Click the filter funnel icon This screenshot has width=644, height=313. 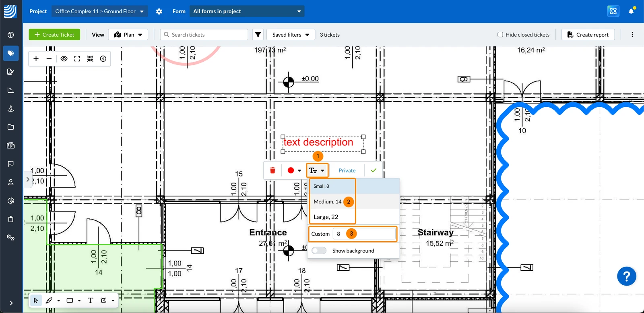click(258, 35)
